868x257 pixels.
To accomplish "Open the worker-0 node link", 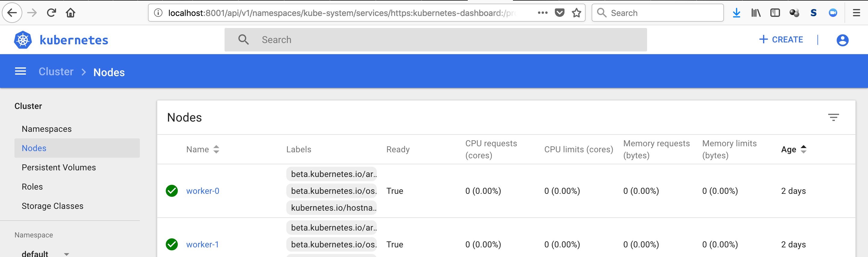I will click(203, 191).
